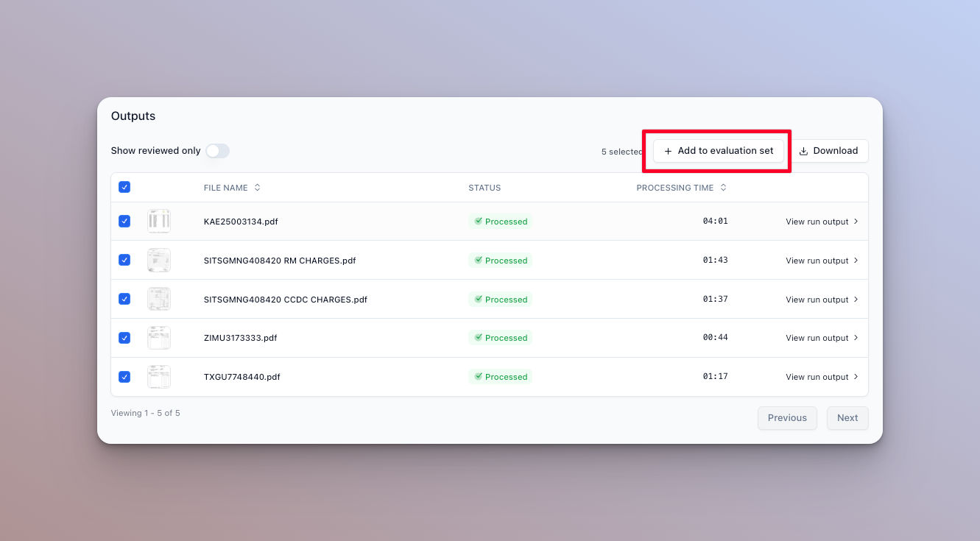This screenshot has width=980, height=541.
Task: Go to the Previous page
Action: tap(786, 418)
